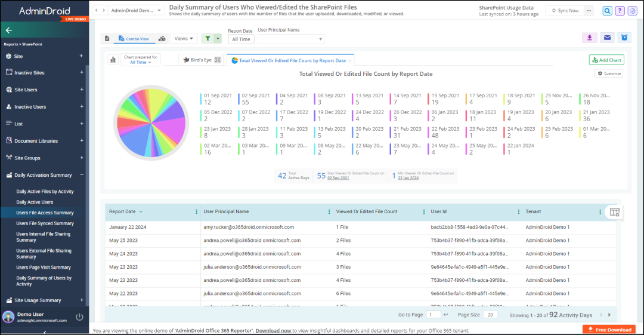Open the AdminDroid Demo tenant dropdown
Image resolution: width=644 pixels, height=335 pixels.
137,10
